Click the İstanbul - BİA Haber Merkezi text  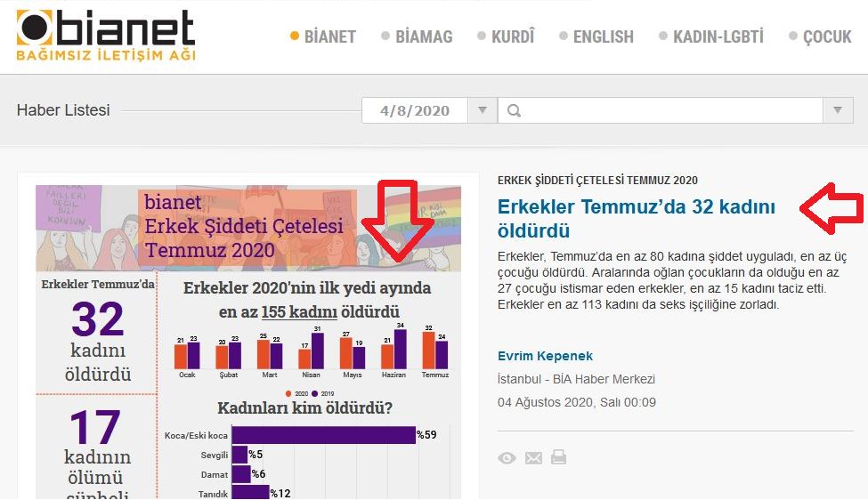point(576,379)
